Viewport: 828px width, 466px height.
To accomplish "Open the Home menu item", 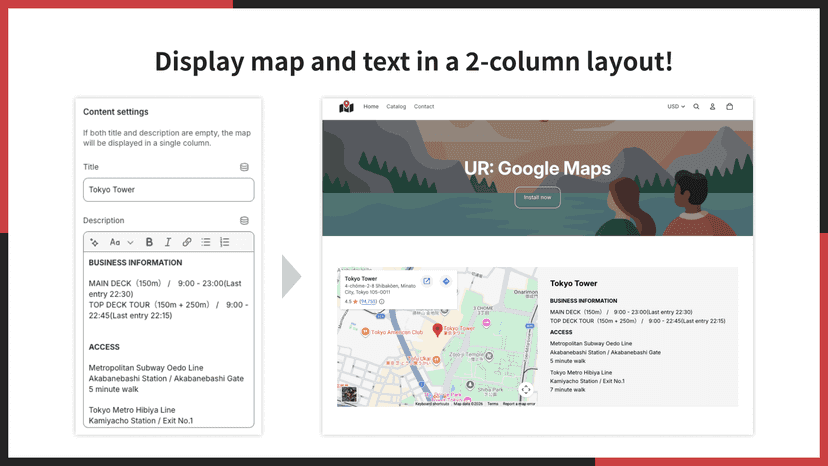I will pyautogui.click(x=371, y=106).
